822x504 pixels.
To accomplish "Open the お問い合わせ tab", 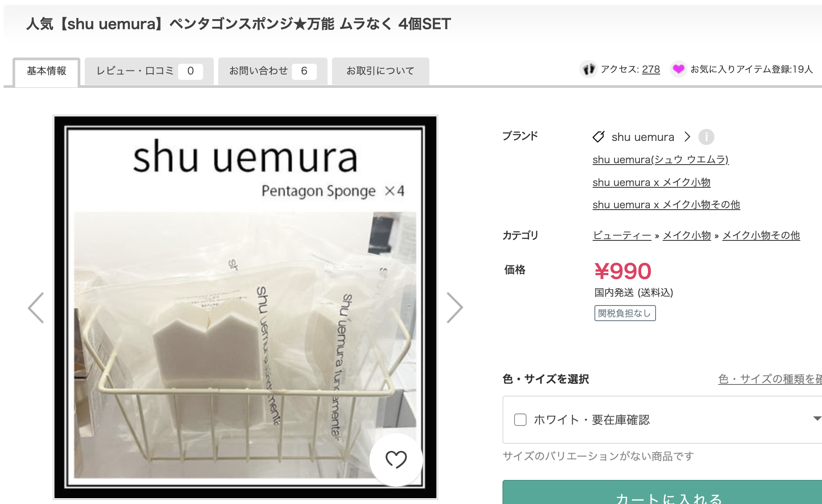I will pos(273,71).
